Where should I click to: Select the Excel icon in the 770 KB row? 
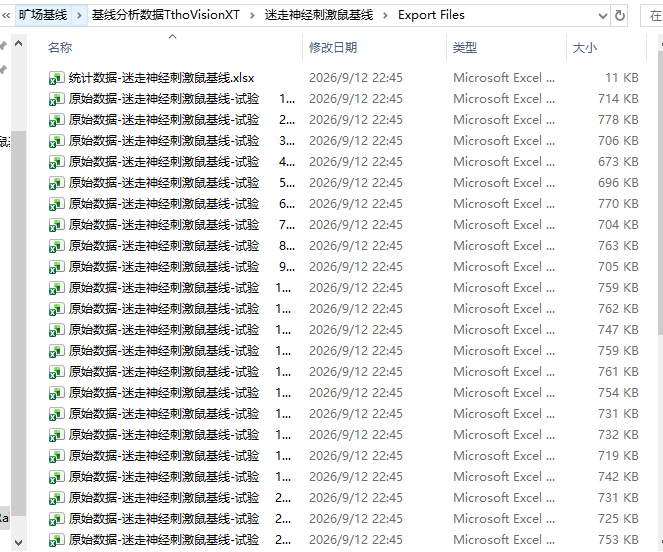[x=56, y=204]
